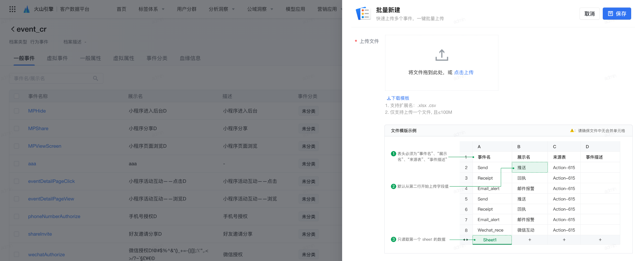Check the wechatAuthorize row checkbox
Viewport: 644px width, 261px height.
tap(17, 254)
